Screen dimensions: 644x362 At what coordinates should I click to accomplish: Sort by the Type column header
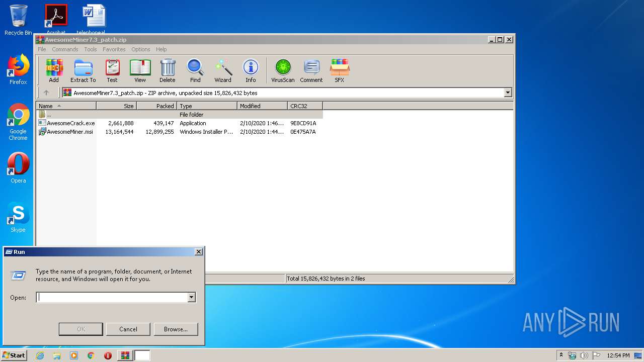point(207,106)
